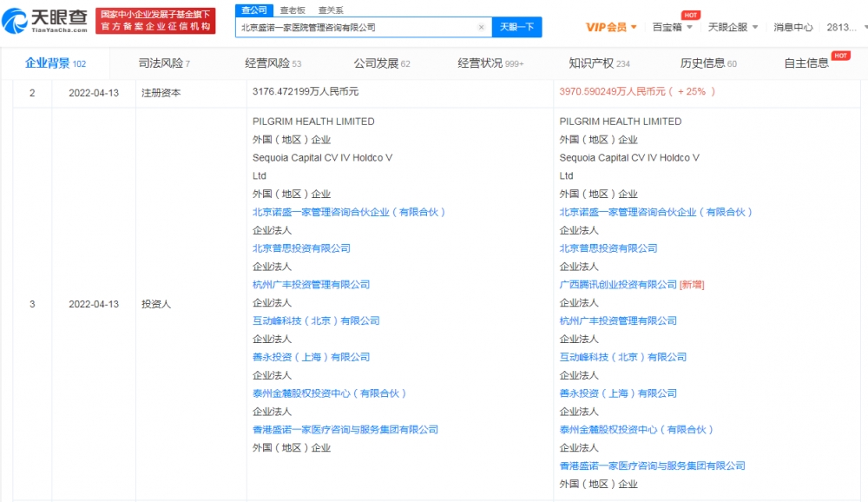Open 北京诺盛一家管理咨询合伙企业 link in the left column
868x502 pixels.
click(349, 212)
